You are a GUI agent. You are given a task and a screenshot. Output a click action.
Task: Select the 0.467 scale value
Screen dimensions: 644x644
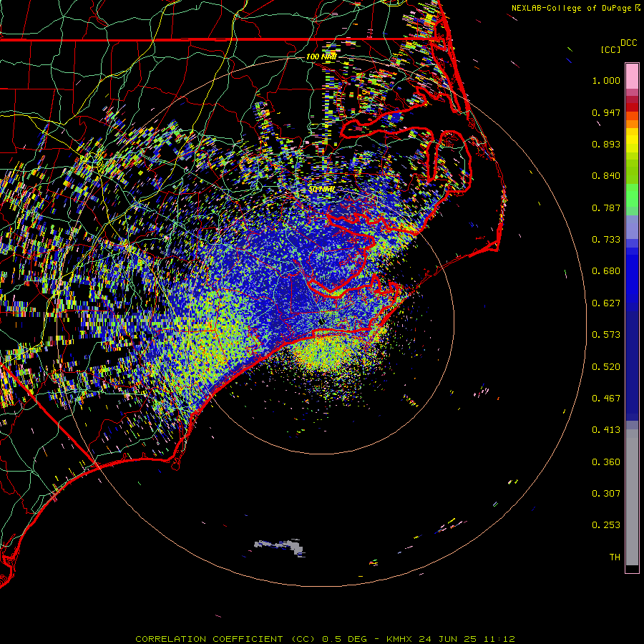click(606, 399)
